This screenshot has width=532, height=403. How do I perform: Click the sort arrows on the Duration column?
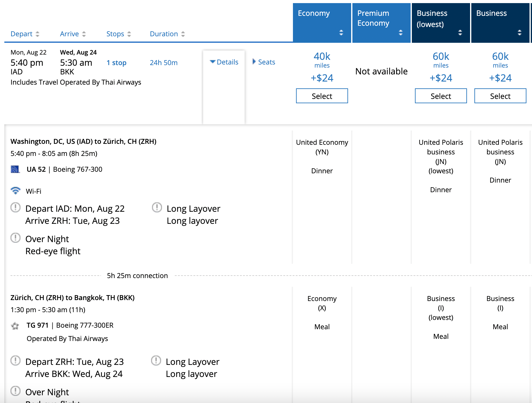[x=182, y=34]
